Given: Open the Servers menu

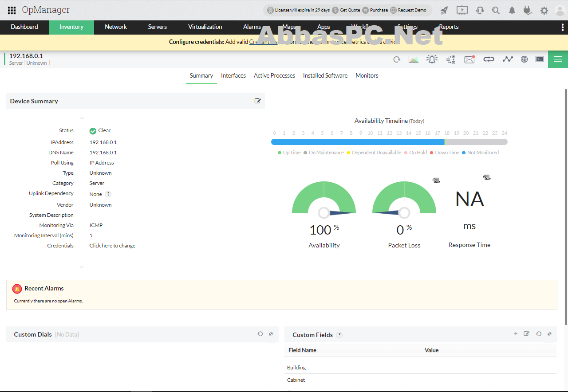Looking at the screenshot, I should pyautogui.click(x=158, y=27).
